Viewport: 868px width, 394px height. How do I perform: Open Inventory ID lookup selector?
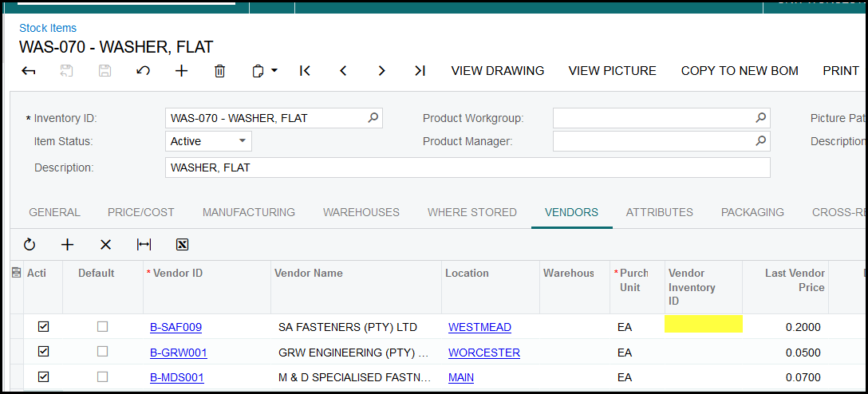click(373, 118)
